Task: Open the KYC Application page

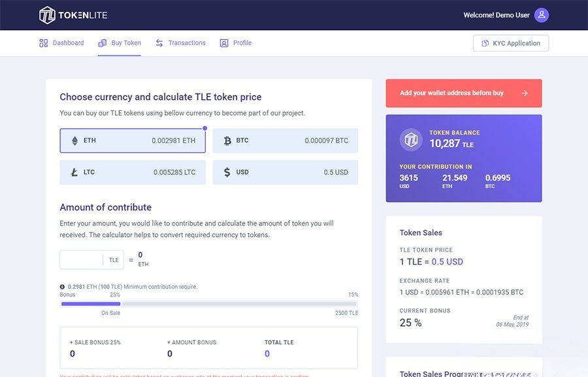Action: pos(511,43)
